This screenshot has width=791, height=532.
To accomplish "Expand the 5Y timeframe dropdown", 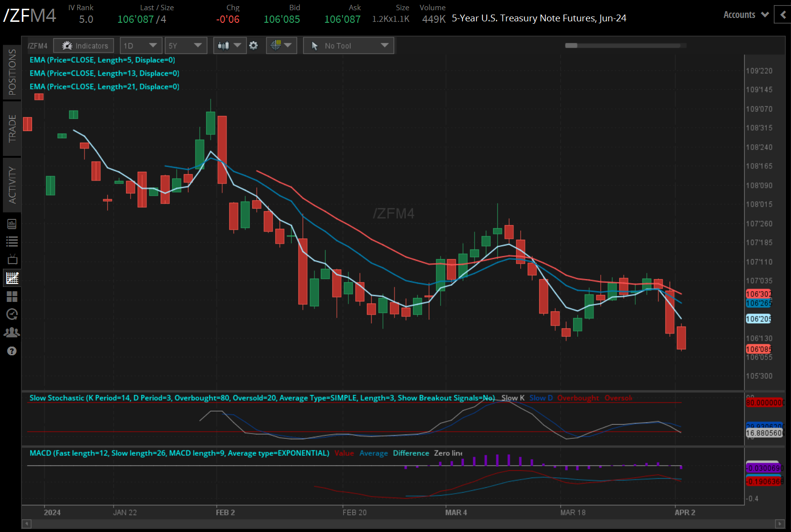I will coord(186,46).
